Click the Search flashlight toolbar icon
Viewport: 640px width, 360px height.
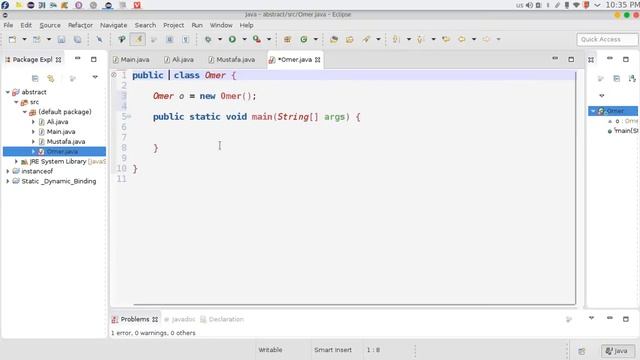366,39
